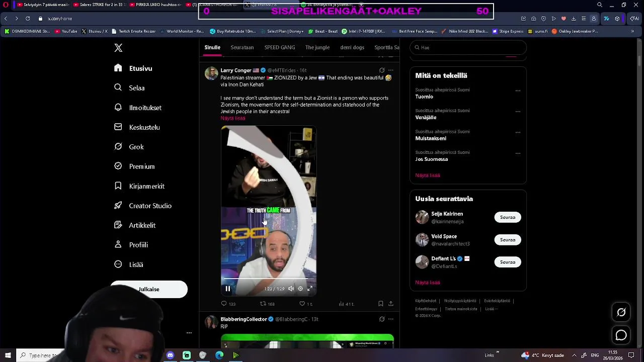Open Artikkelit from the sidebar
Image resolution: width=644 pixels, height=362 pixels.
[x=135, y=225]
